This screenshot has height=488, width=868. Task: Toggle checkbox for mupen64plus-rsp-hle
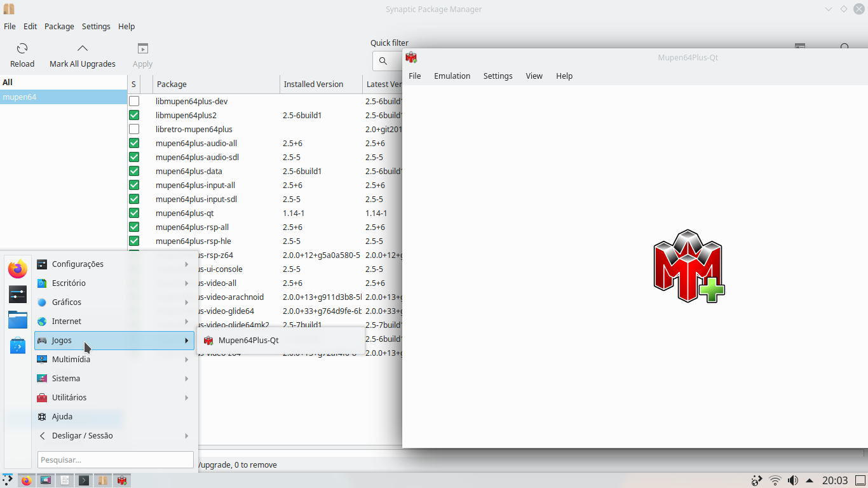coord(134,241)
